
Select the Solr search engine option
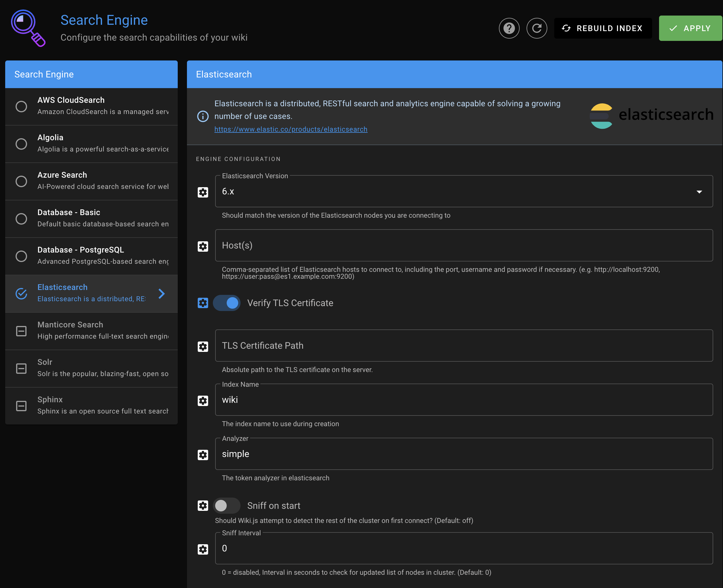coord(91,368)
